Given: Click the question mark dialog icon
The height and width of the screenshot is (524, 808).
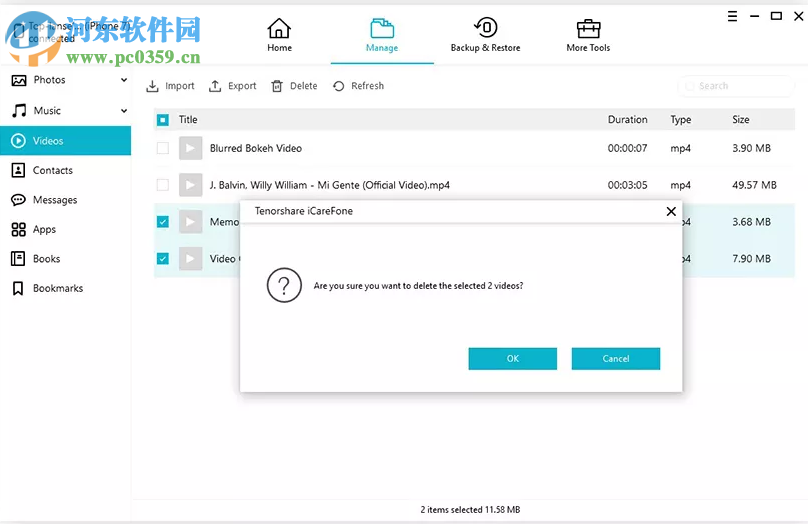Looking at the screenshot, I should tap(284, 285).
